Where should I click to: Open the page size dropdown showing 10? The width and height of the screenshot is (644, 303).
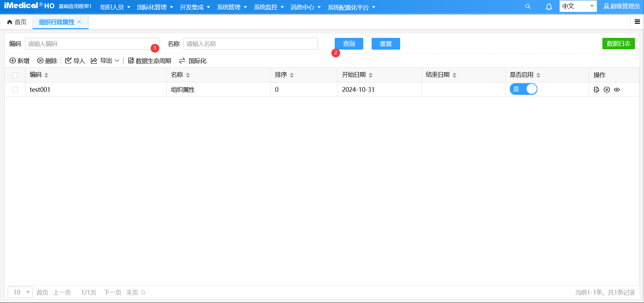20,292
